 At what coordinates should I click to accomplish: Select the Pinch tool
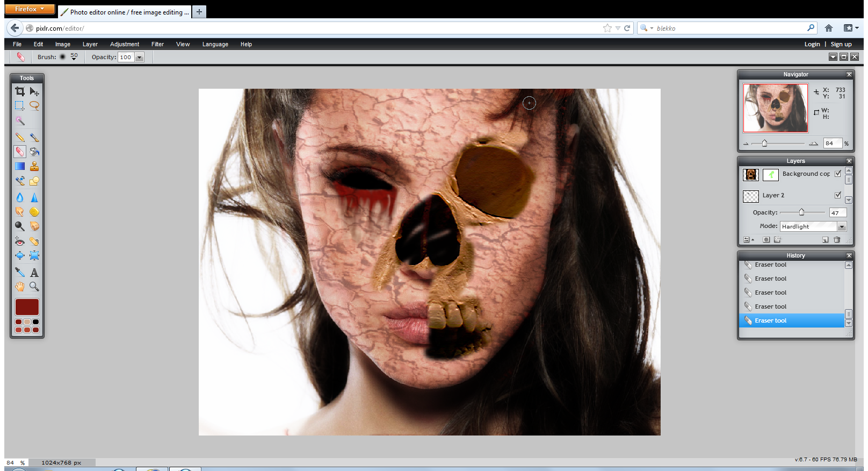coord(34,255)
